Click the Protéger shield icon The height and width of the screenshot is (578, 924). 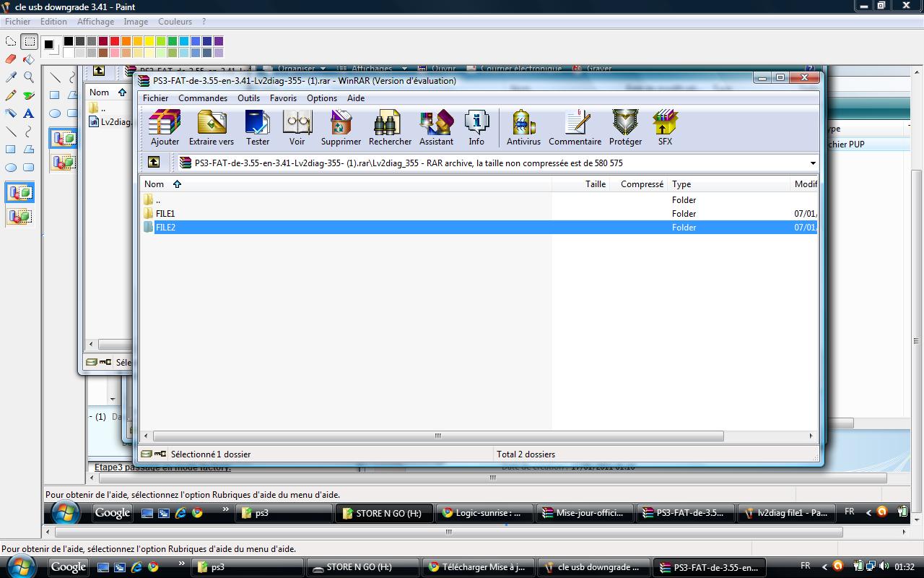pyautogui.click(x=625, y=128)
